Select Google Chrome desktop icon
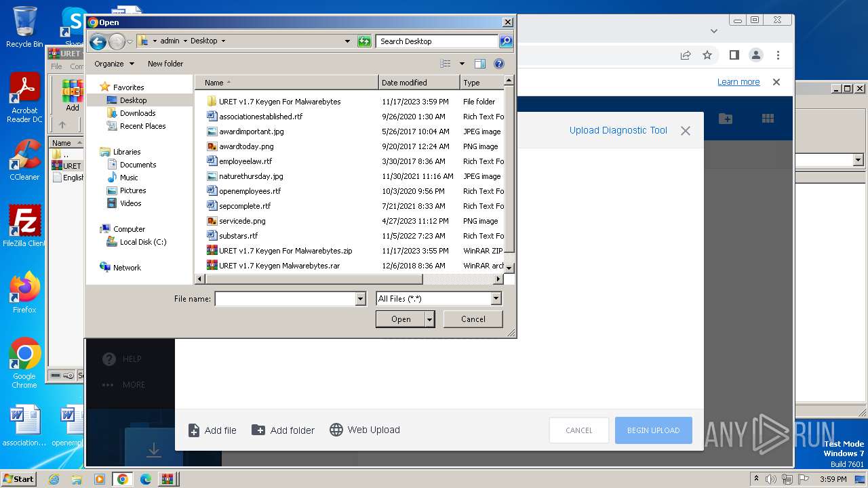Screen dimensions: 868x488 [x=24, y=363]
